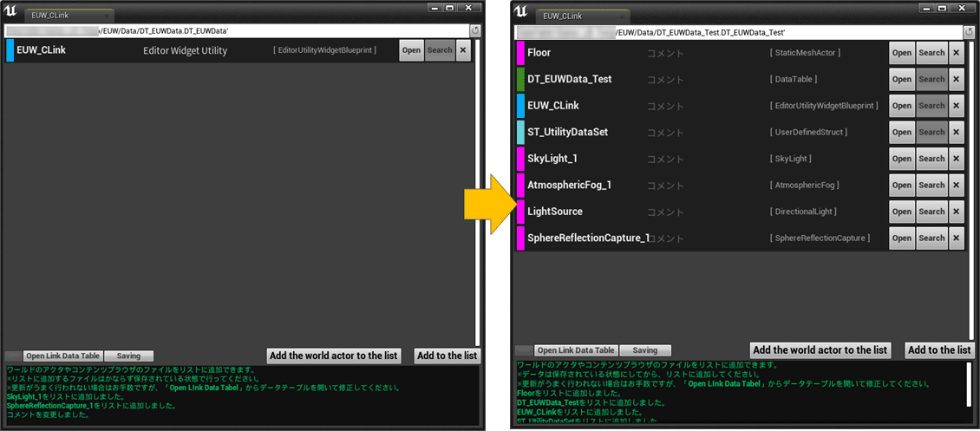
Task: Open the SphereReflectionCapture_1 actor
Action: (x=902, y=238)
